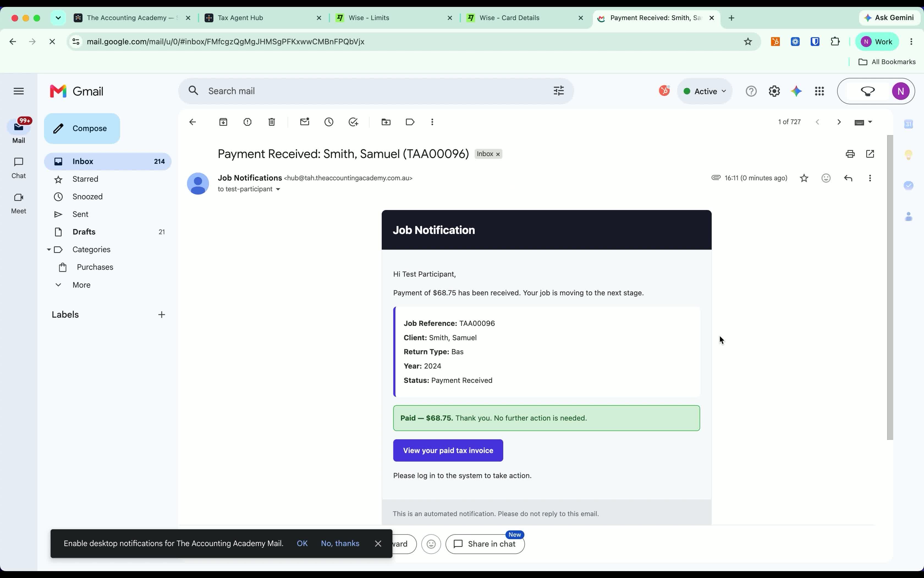Screen dimensions: 924x578
Task: Open the Bitwarden extension
Action: click(x=815, y=41)
